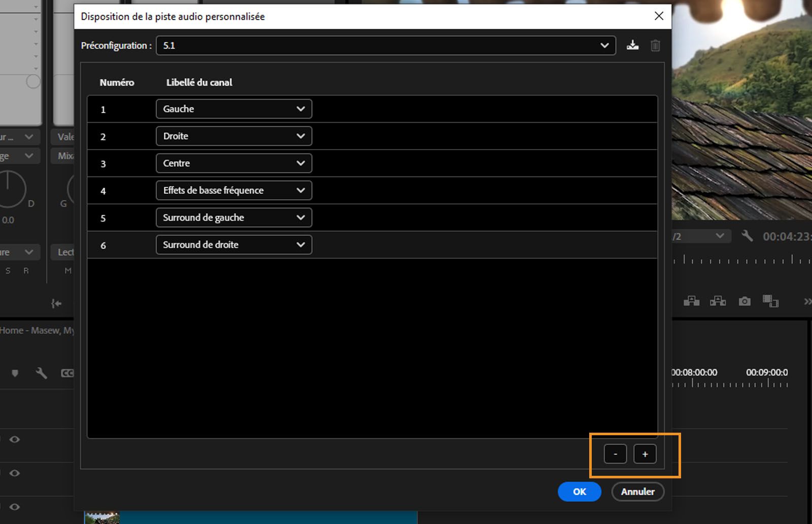Add a channel with the plus button
Image resolution: width=812 pixels, height=524 pixels.
click(x=645, y=454)
